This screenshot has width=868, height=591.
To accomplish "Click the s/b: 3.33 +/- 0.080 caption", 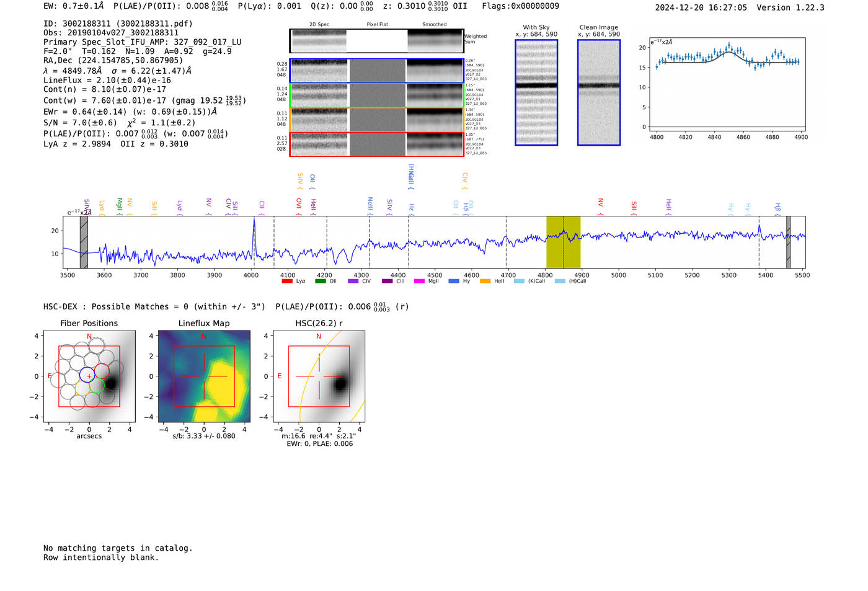I will [x=204, y=436].
